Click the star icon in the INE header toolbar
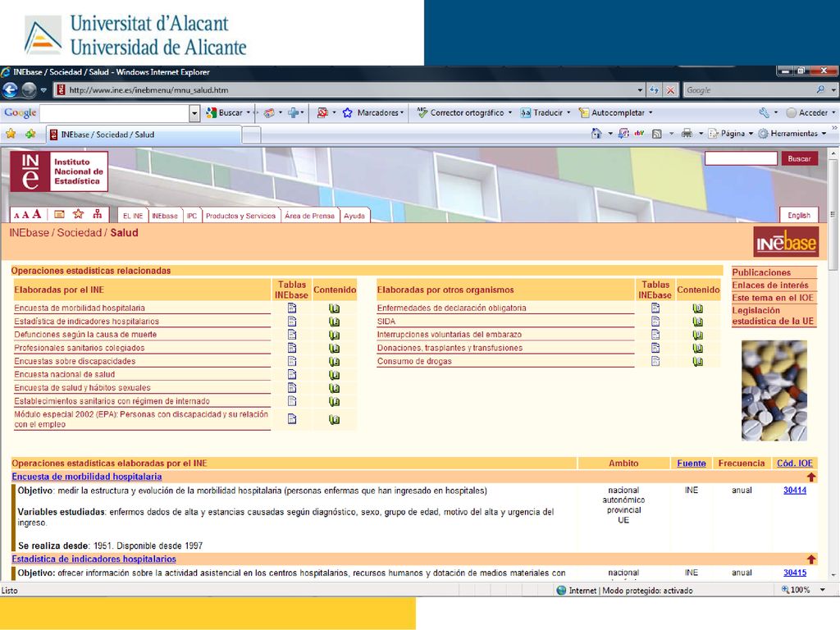 point(78,214)
